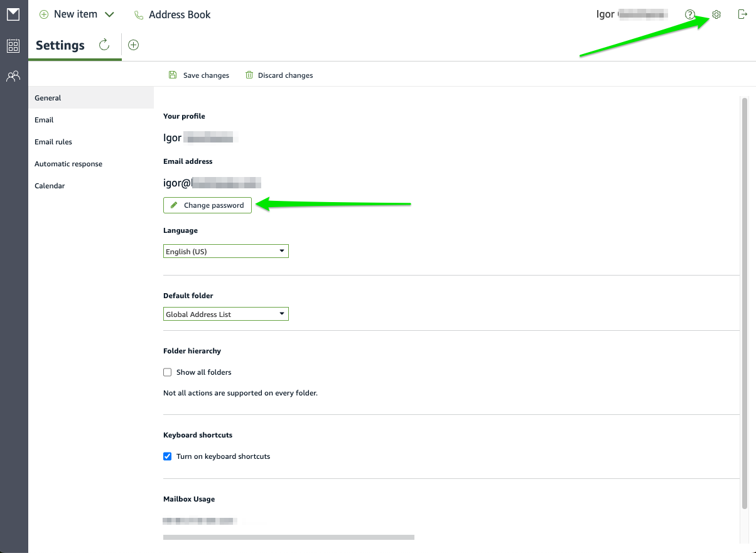This screenshot has width=756, height=553.
Task: Click the refresh icon beside Settings
Action: click(104, 45)
